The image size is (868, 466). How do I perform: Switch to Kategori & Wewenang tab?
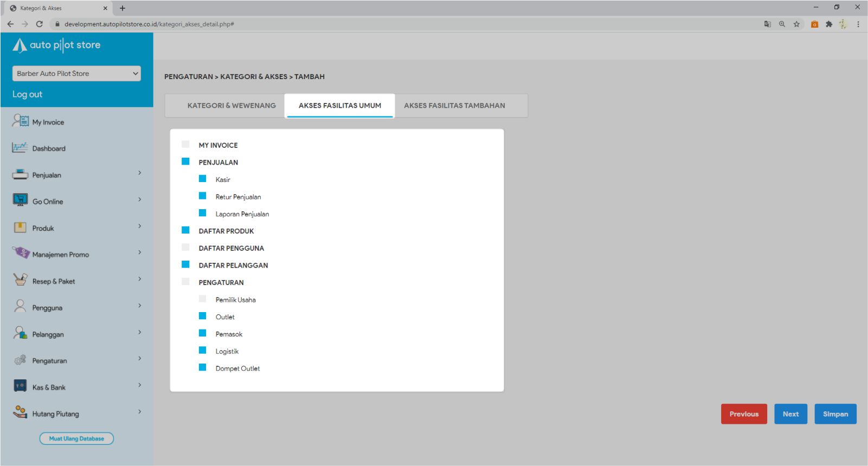232,106
